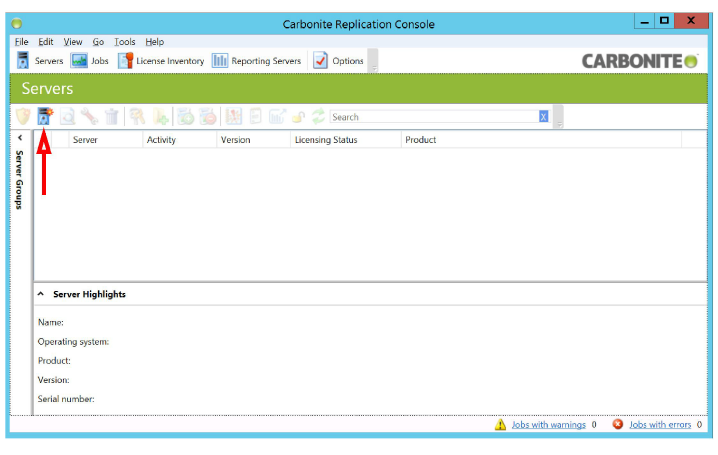Open the Edit menu

pos(45,42)
